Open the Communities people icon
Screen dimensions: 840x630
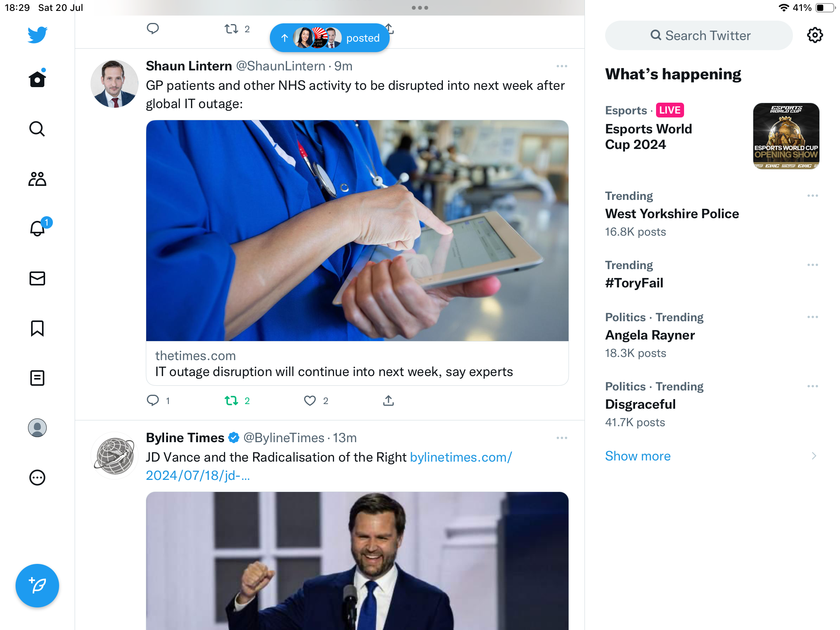37,179
